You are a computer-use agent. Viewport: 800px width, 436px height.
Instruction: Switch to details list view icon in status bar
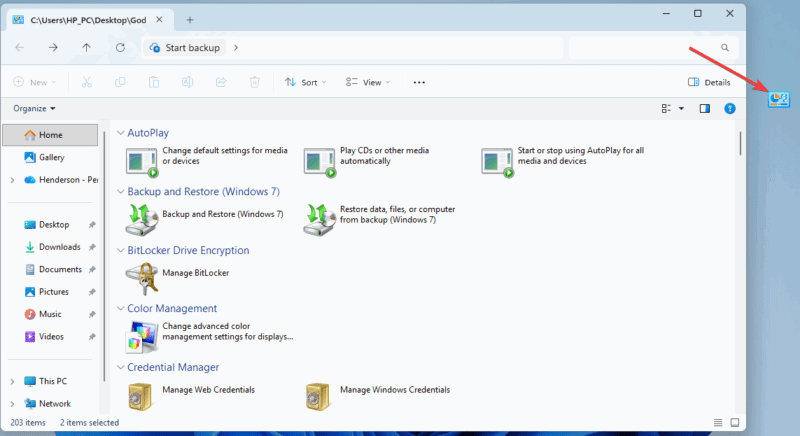point(718,422)
